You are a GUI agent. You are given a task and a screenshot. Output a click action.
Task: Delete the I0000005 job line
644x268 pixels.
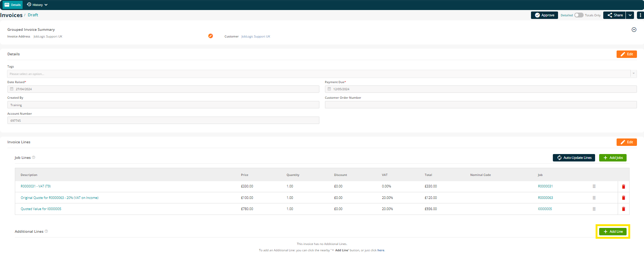623,209
